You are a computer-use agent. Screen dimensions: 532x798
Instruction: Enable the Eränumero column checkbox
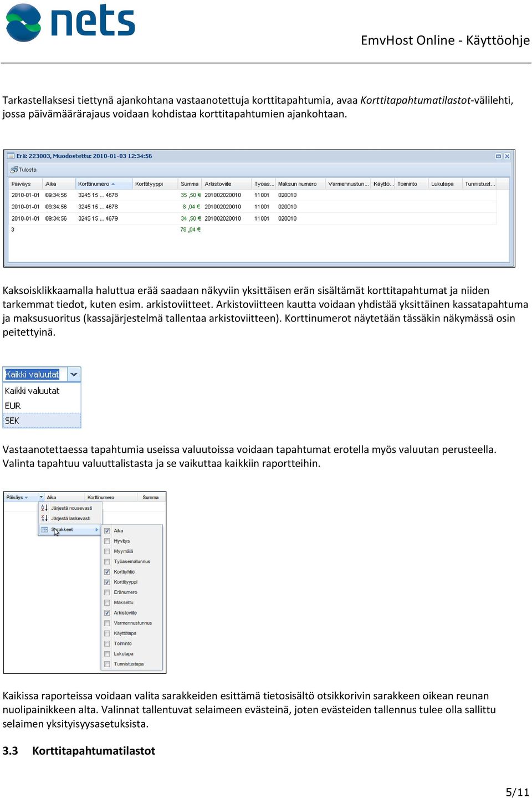pyautogui.click(x=107, y=592)
